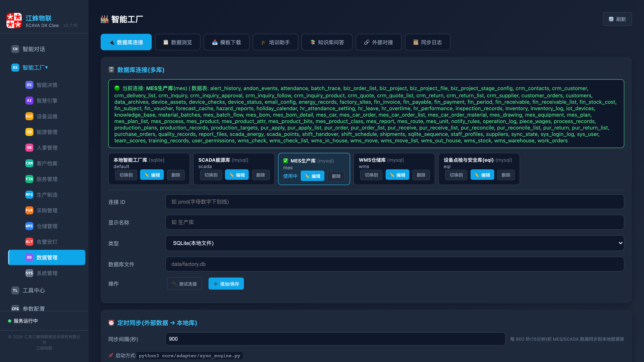The image size is (644, 362).
Task: Open 告警安灯 via its ALT icon
Action: 29,242
